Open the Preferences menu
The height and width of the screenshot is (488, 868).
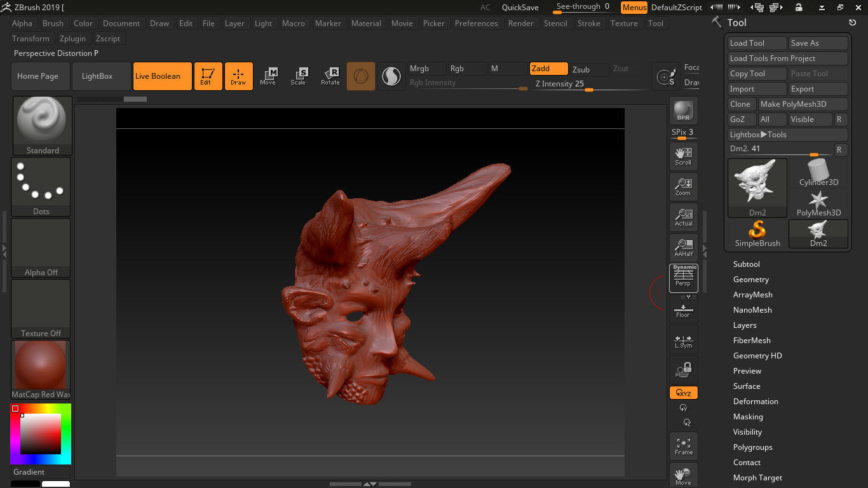pyautogui.click(x=477, y=24)
